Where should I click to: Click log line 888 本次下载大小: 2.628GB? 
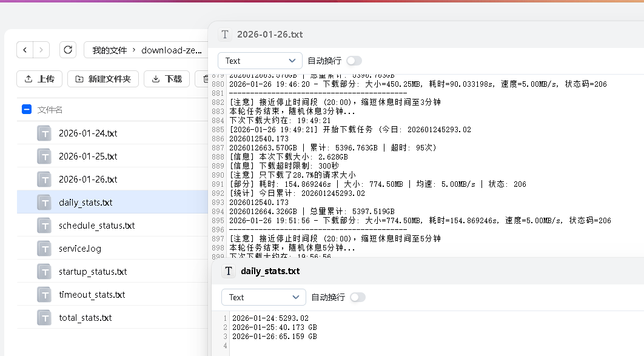tap(288, 157)
